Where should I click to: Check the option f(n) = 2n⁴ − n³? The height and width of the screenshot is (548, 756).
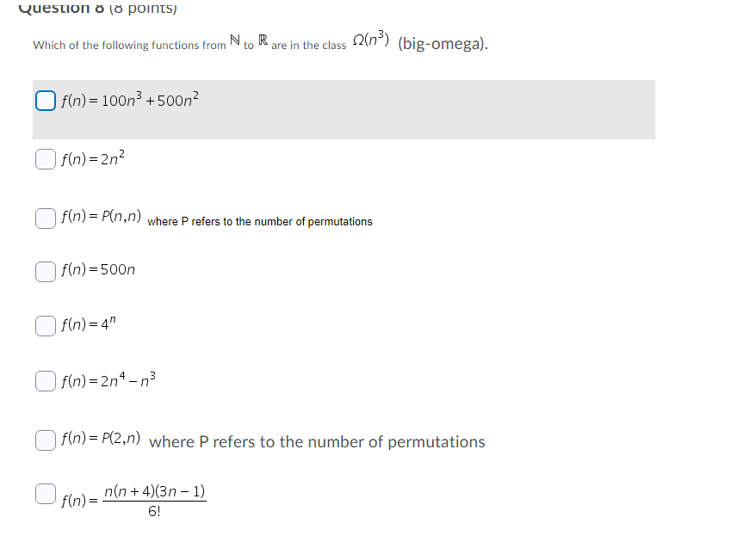44,379
